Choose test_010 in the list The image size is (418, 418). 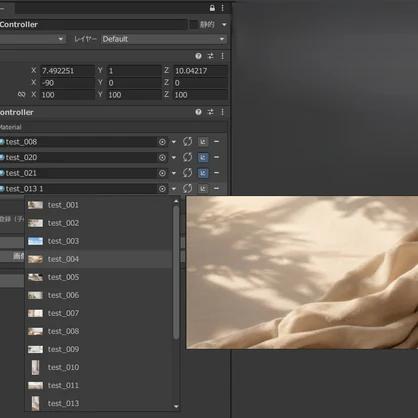coord(99,367)
